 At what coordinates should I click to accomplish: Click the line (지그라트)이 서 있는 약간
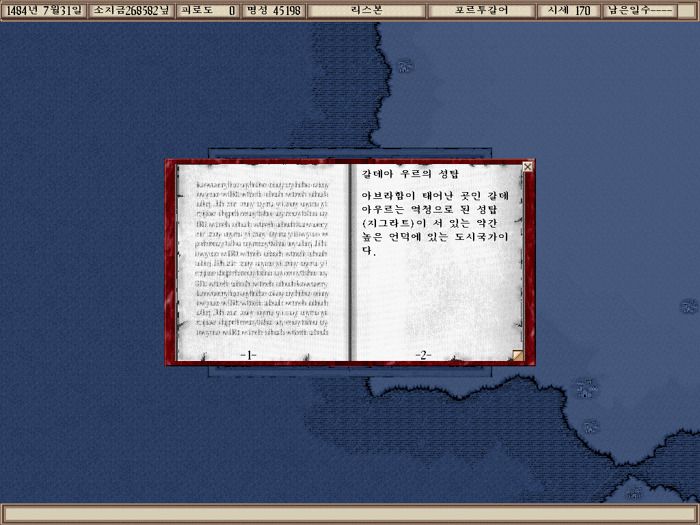tap(429, 223)
